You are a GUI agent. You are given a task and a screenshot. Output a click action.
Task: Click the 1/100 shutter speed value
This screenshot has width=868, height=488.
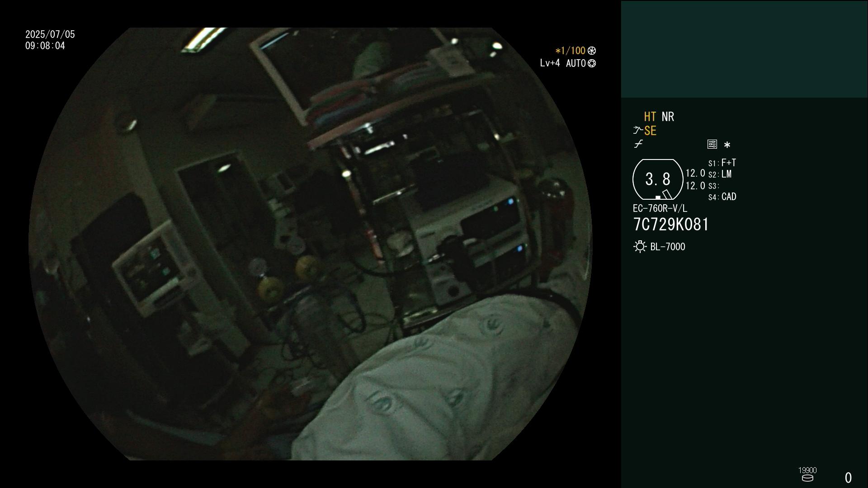[573, 51]
